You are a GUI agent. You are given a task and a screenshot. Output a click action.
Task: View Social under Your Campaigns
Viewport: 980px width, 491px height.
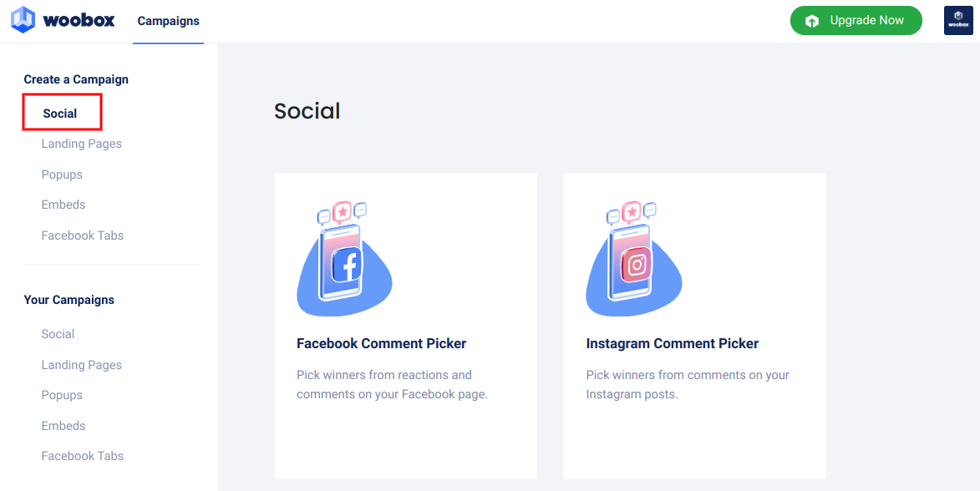(58, 334)
